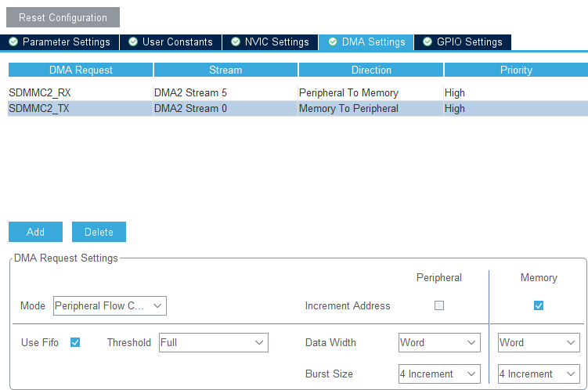Click the green check icon on User Constants

point(133,42)
